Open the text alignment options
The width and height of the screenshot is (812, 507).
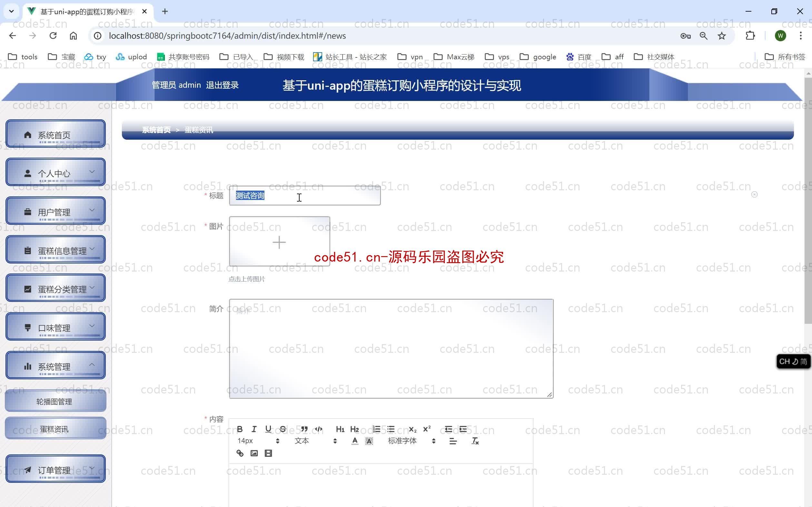[x=453, y=441]
